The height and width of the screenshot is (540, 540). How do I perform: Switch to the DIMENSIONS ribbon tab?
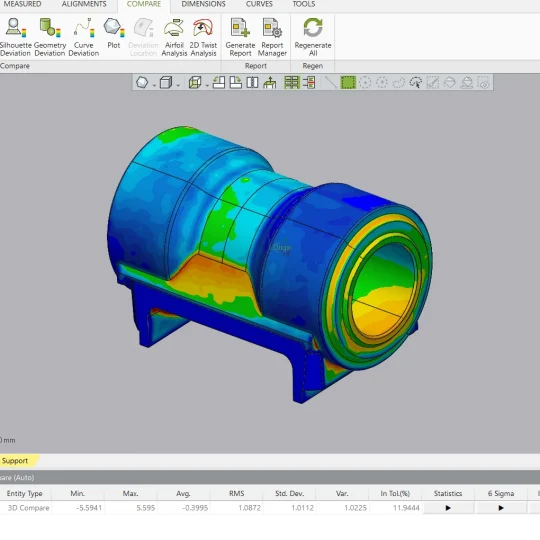click(204, 4)
